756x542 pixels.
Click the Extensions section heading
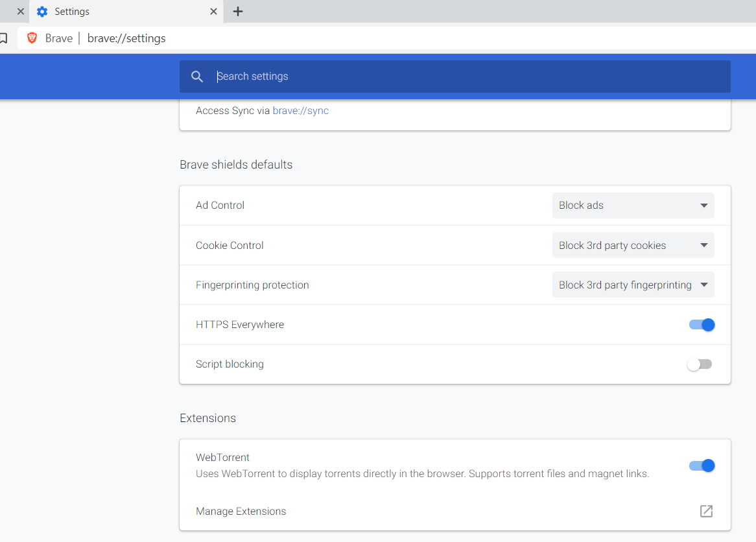pyautogui.click(x=208, y=418)
